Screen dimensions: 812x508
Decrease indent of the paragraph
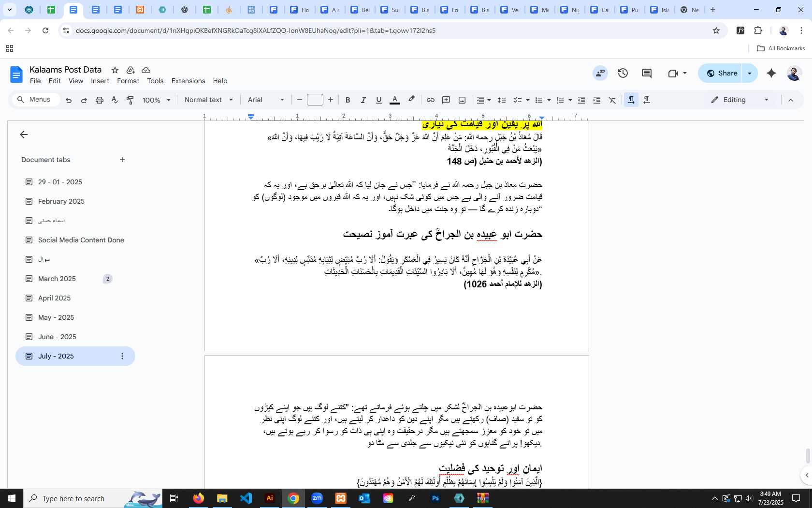click(x=581, y=100)
